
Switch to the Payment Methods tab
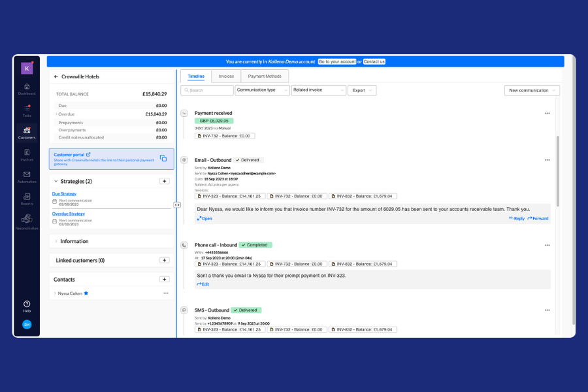click(x=265, y=76)
